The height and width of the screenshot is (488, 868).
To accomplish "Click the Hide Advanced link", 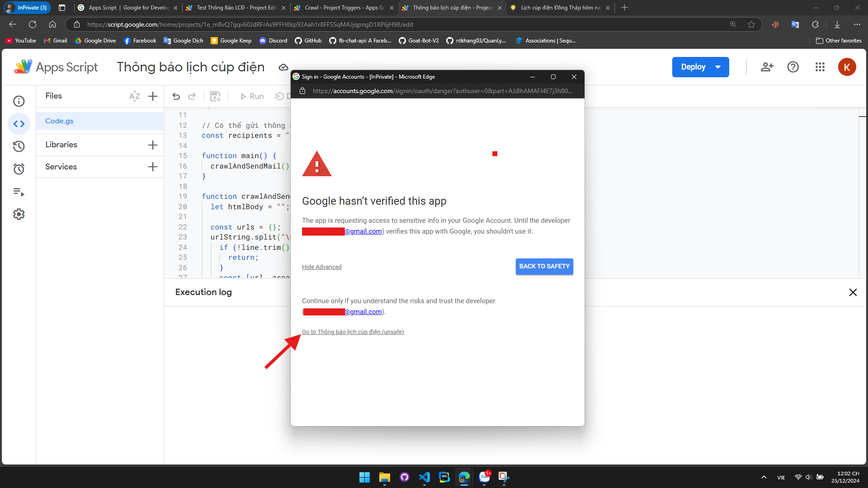I will coord(321,267).
